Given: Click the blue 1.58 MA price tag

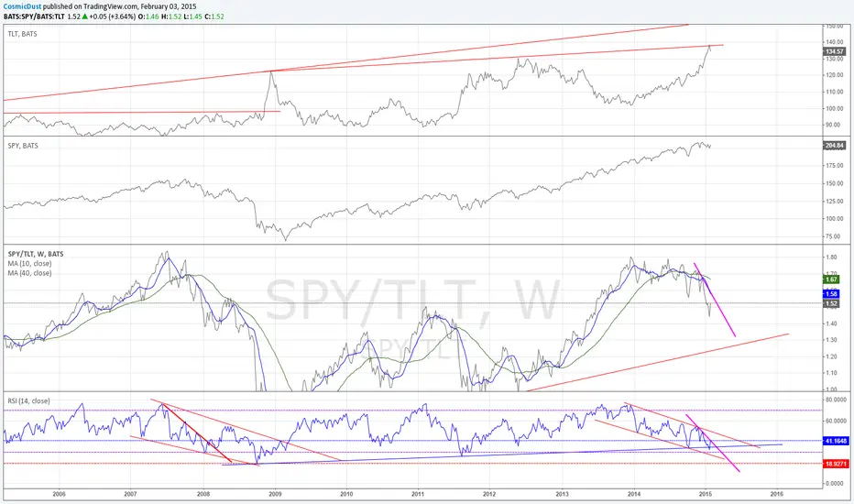Looking at the screenshot, I should [x=831, y=293].
